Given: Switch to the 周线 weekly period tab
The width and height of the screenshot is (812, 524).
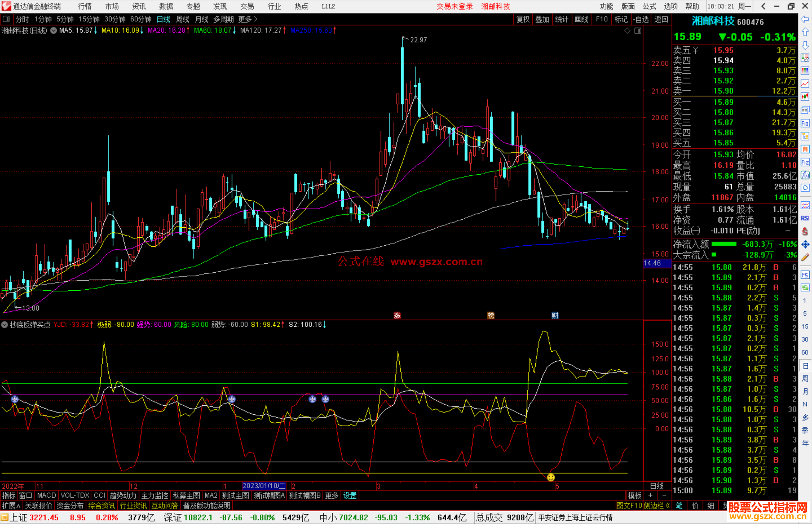Looking at the screenshot, I should 183,19.
